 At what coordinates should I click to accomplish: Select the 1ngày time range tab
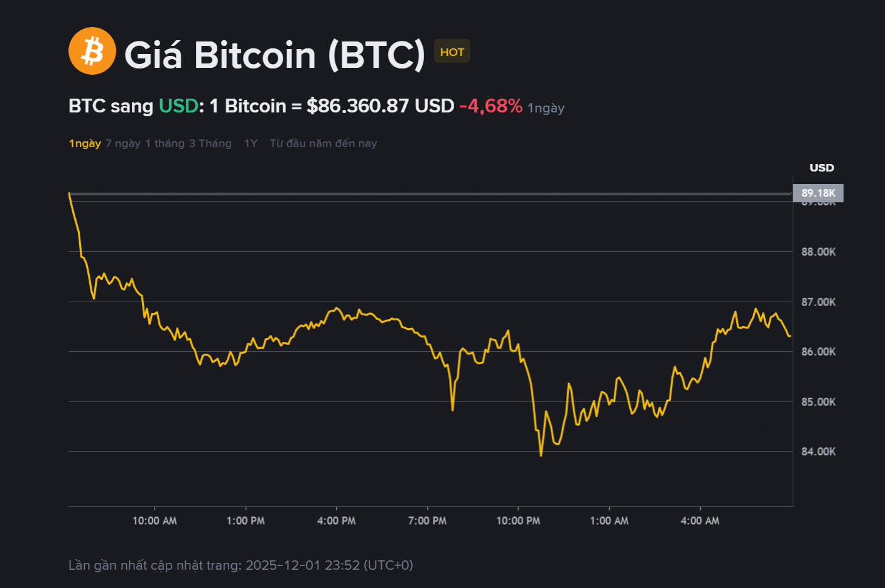[x=85, y=143]
